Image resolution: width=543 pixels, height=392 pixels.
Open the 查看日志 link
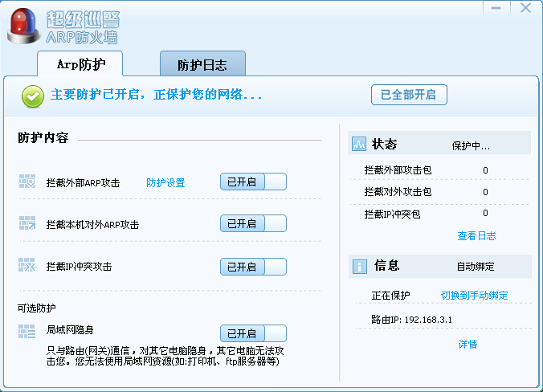tap(476, 236)
